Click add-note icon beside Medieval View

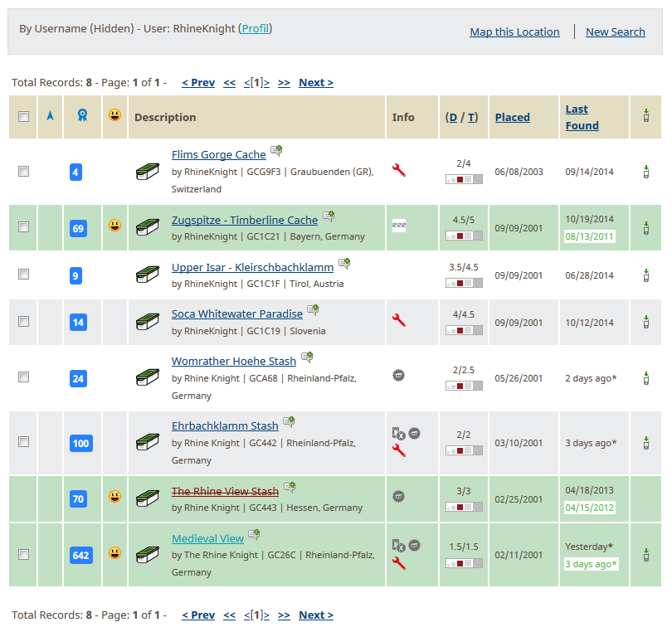point(255,534)
